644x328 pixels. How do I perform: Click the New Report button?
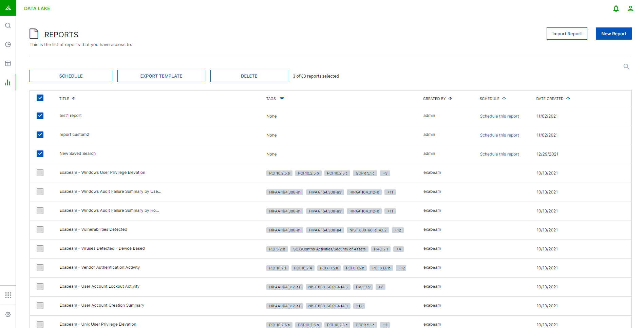click(614, 34)
